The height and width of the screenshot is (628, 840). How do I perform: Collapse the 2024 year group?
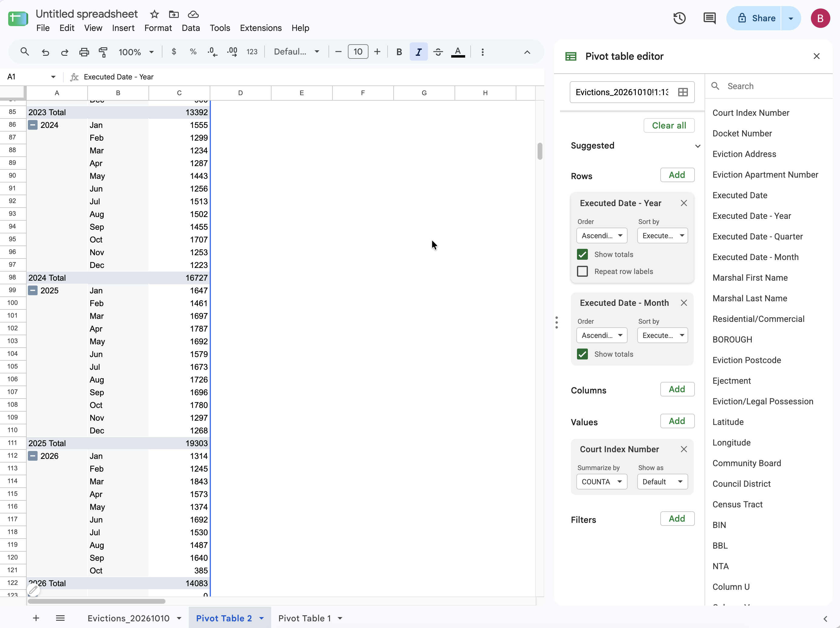(x=33, y=125)
